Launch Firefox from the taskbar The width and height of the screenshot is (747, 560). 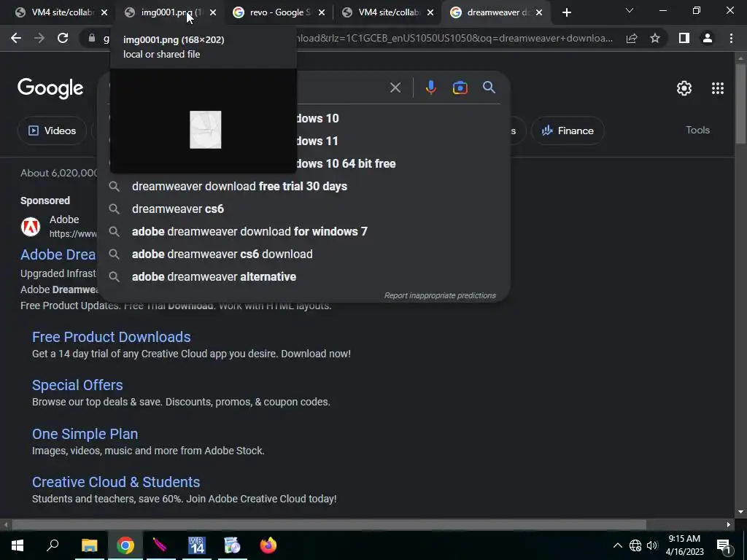(x=268, y=545)
